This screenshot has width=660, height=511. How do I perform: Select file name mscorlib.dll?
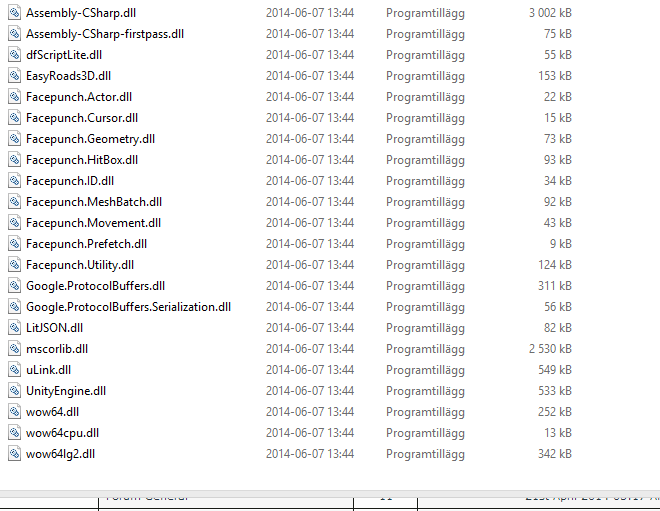pos(57,349)
